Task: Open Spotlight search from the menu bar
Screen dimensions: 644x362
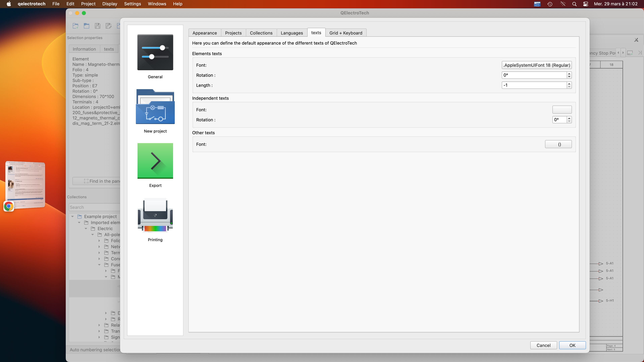Action: click(x=575, y=4)
